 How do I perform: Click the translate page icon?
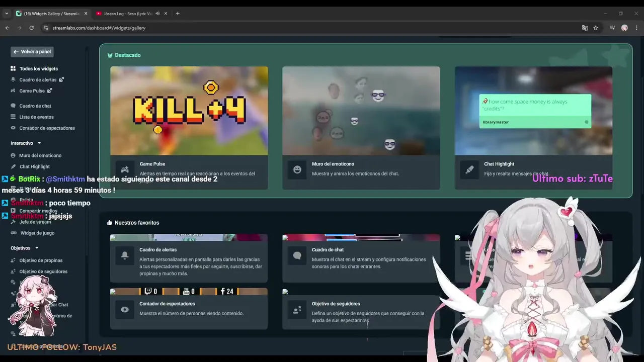tap(585, 28)
